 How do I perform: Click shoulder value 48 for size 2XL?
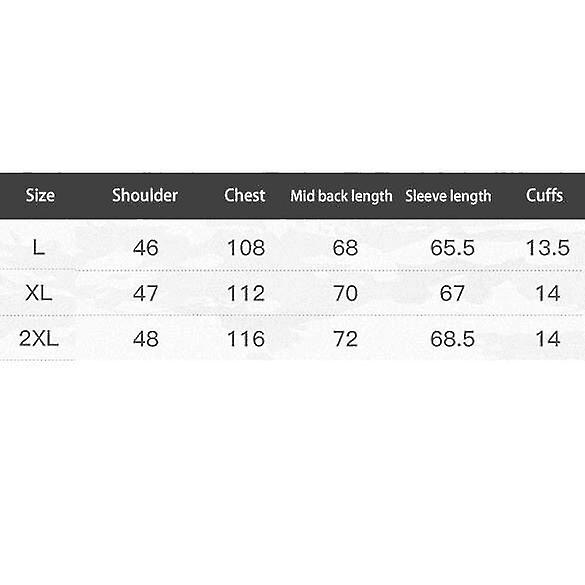pyautogui.click(x=146, y=339)
